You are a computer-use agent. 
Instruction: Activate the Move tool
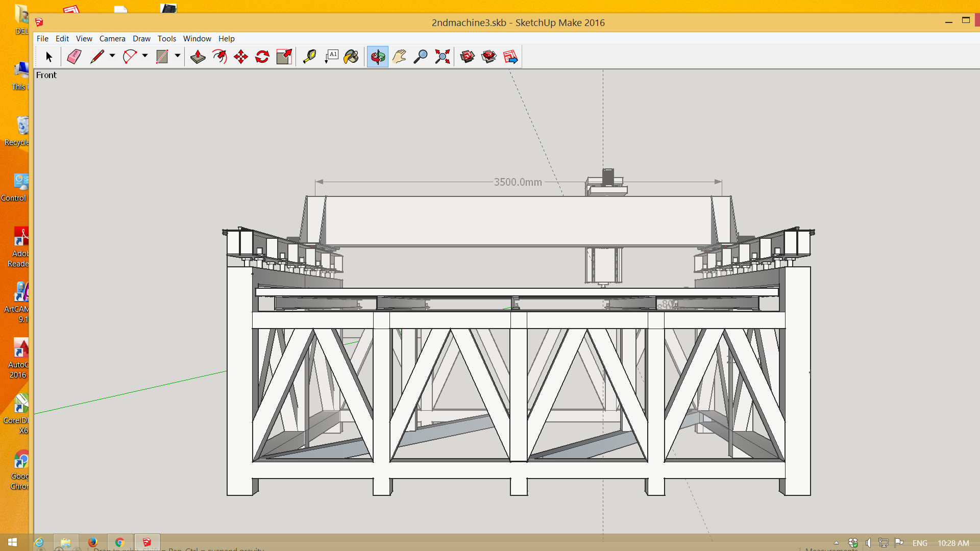click(x=240, y=57)
